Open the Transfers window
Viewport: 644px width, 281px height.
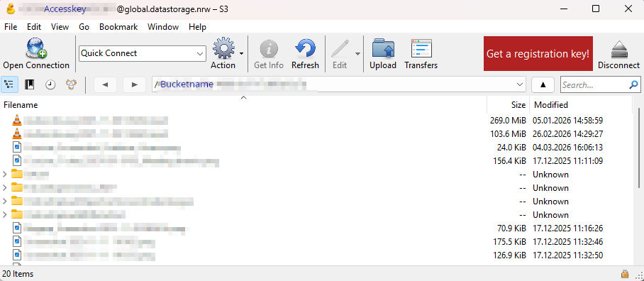[x=421, y=49]
